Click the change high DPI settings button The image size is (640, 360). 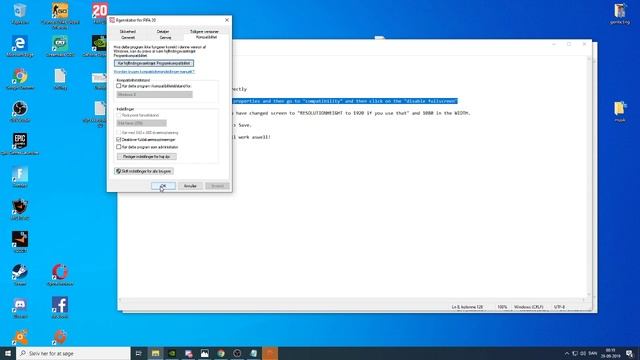point(147,157)
